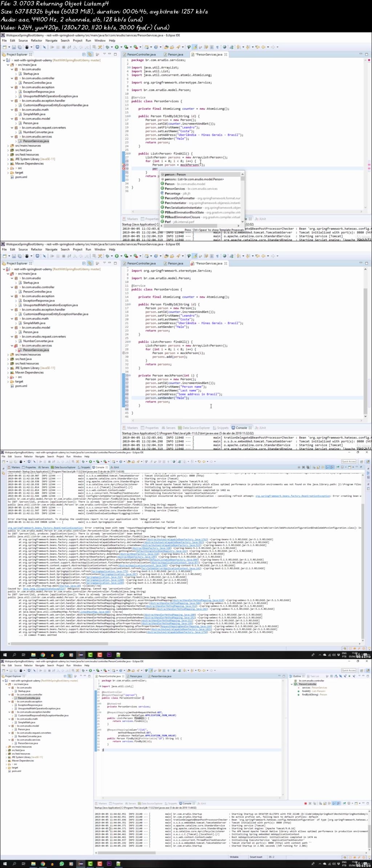Collapse src/main/java node in first frame
The height and width of the screenshot is (868, 372).
click(x=8, y=65)
